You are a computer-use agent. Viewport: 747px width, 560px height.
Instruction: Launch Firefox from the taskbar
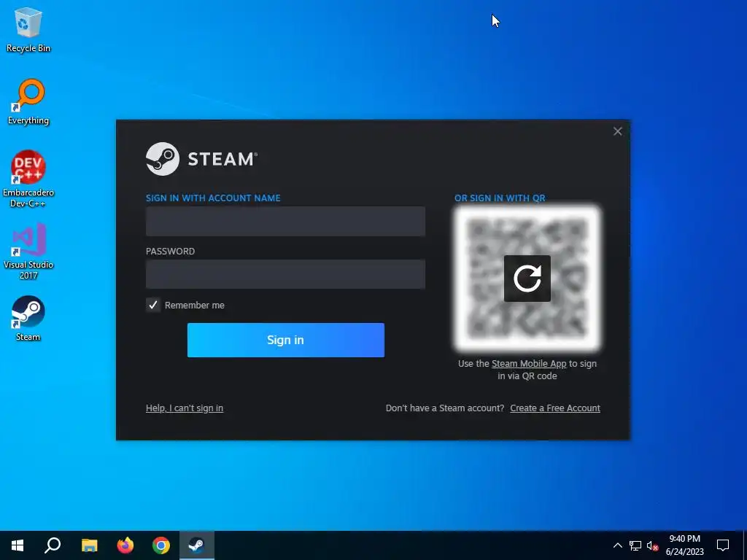coord(125,545)
